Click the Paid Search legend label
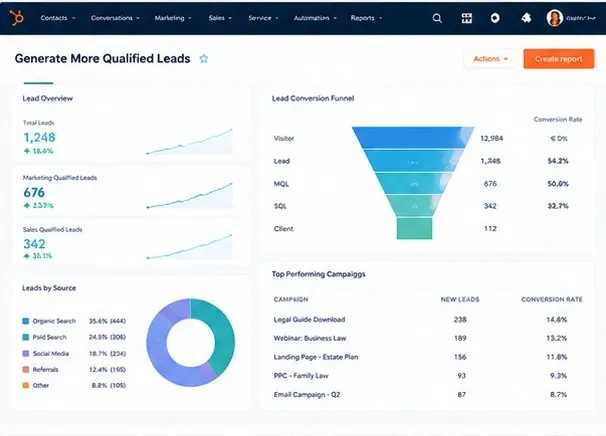This screenshot has width=606, height=436. pos(49,337)
